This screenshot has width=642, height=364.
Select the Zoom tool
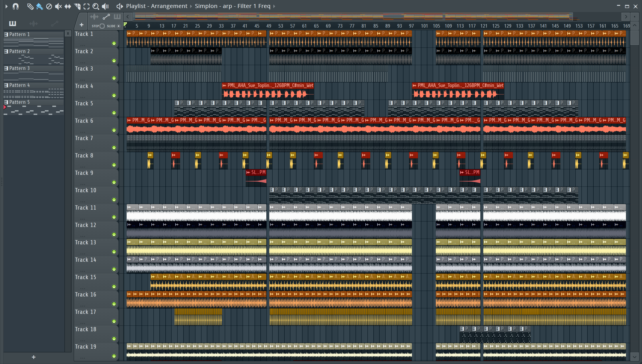[x=96, y=6]
